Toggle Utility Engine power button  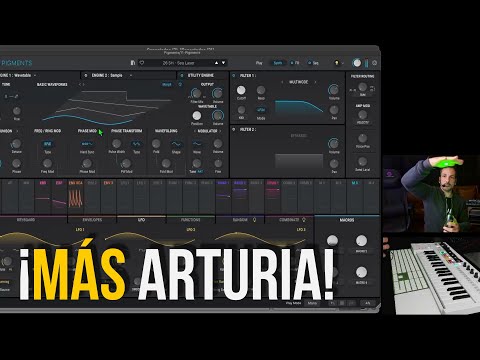[x=182, y=76]
